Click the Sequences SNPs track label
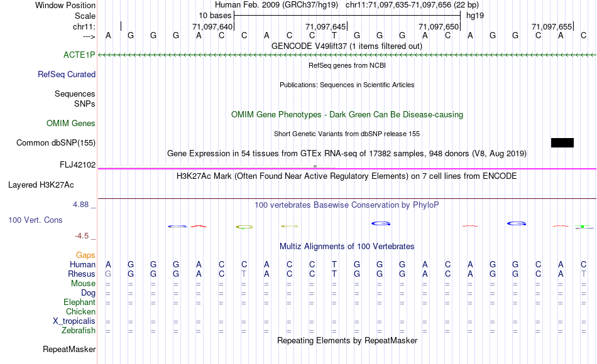Image resolution: width=597 pixels, height=364 pixels. (x=75, y=99)
